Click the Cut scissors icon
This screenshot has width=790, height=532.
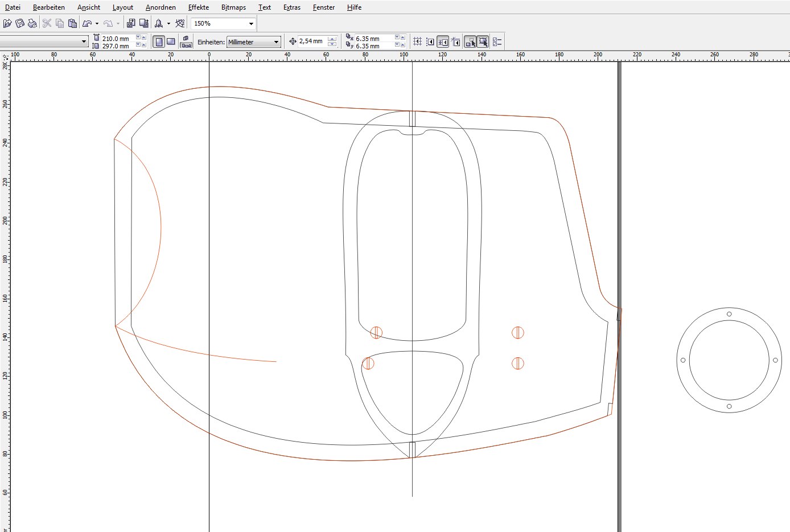click(47, 23)
